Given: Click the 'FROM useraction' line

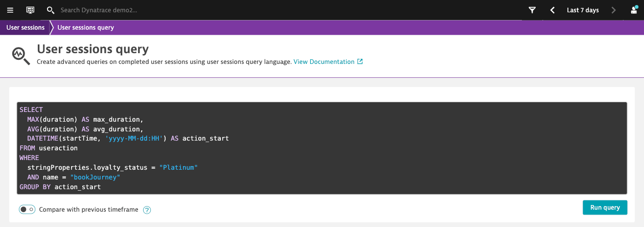Looking at the screenshot, I should point(49,148).
